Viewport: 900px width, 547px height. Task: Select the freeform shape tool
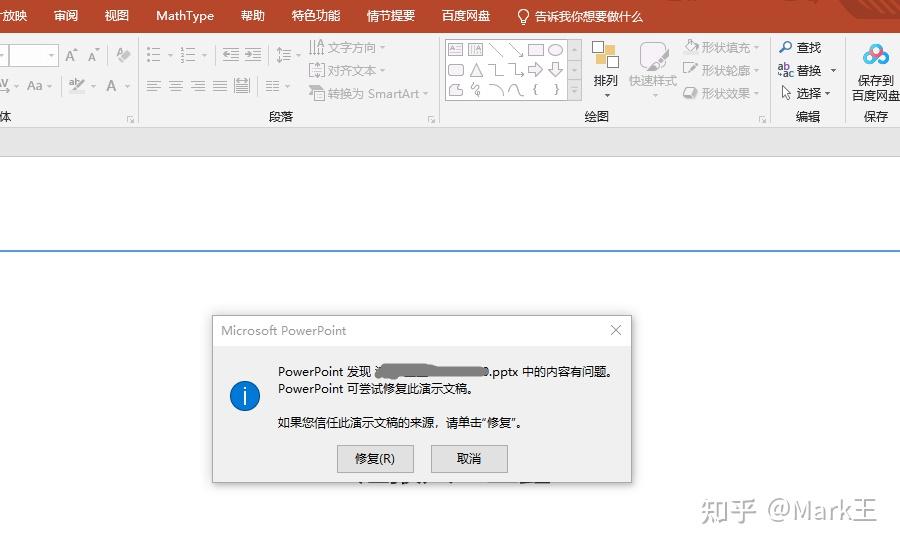click(456, 90)
